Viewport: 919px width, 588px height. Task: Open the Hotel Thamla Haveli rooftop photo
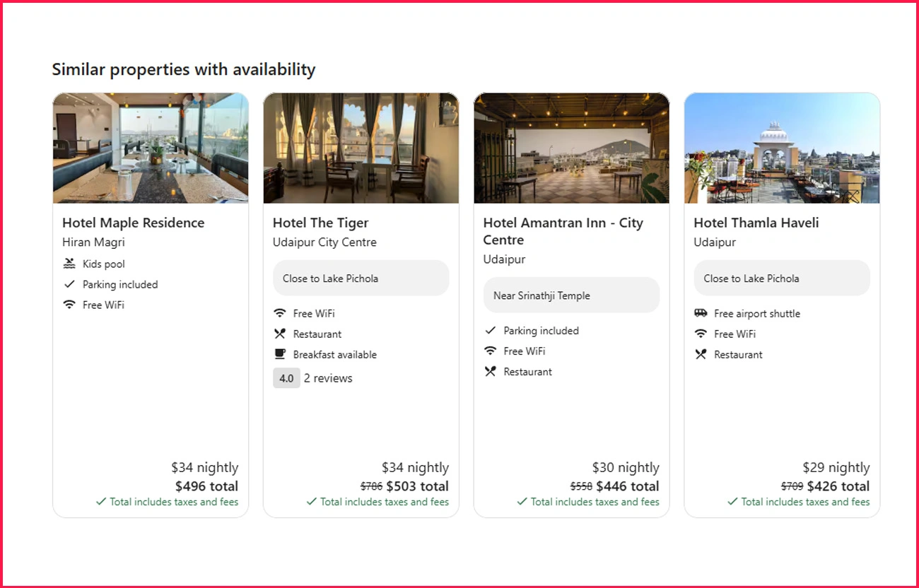[782, 148]
